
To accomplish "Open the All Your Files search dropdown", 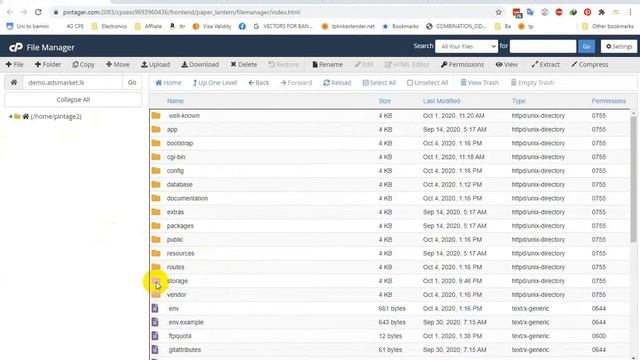I will click(x=466, y=47).
